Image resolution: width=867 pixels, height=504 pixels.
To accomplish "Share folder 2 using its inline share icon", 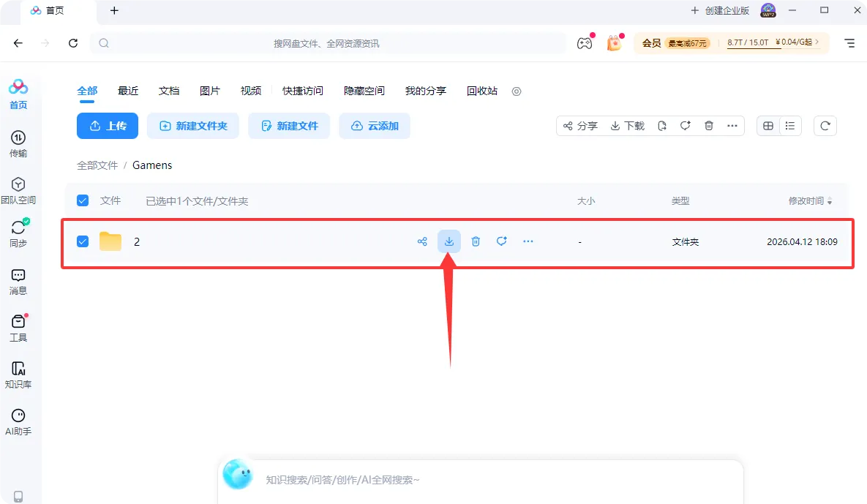I will coord(422,241).
